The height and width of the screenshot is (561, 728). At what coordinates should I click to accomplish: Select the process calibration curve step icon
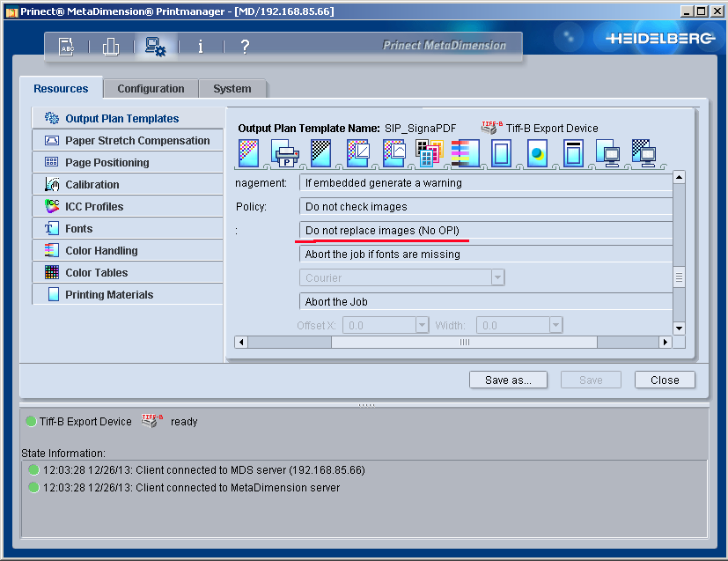393,153
